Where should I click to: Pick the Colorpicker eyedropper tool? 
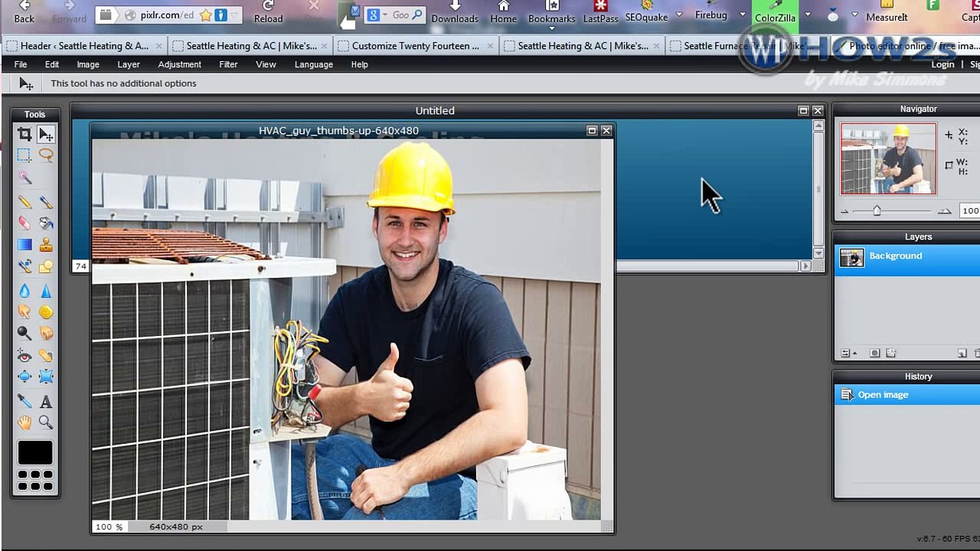point(24,401)
